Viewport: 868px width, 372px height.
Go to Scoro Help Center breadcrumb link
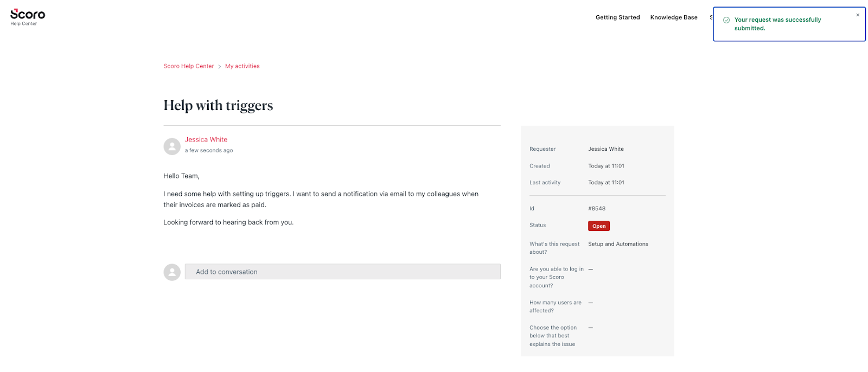pos(189,66)
